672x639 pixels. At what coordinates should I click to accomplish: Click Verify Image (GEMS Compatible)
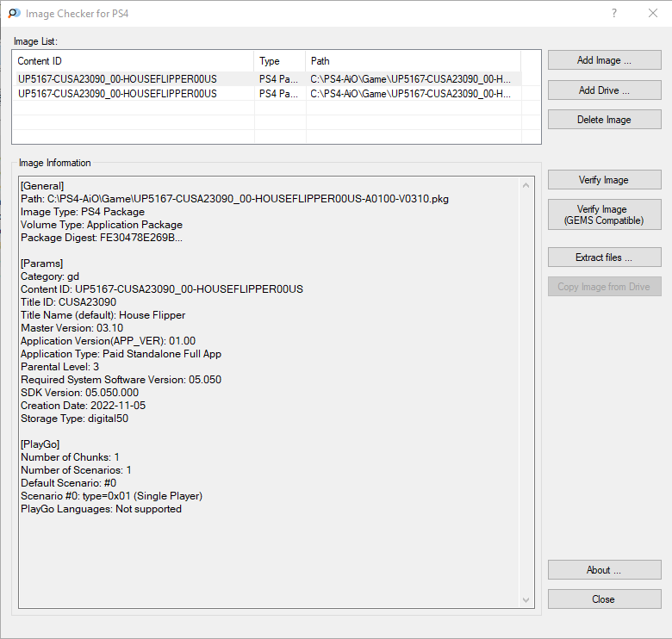click(604, 214)
